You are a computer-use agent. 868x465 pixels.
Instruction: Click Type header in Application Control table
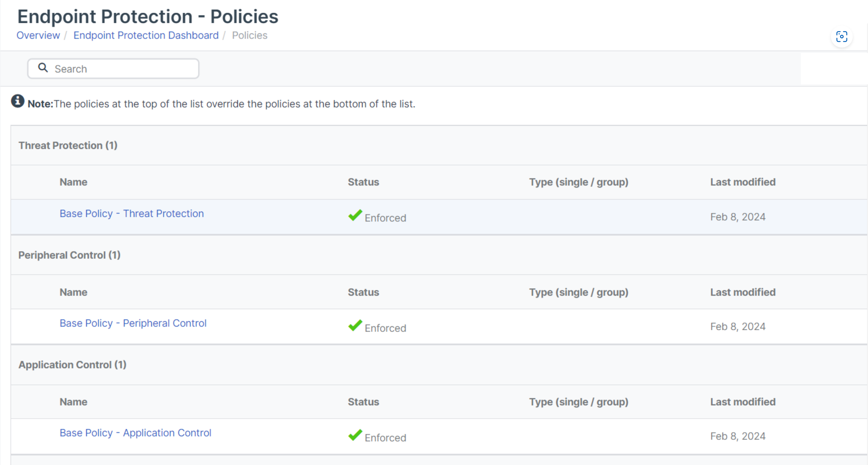click(x=579, y=402)
